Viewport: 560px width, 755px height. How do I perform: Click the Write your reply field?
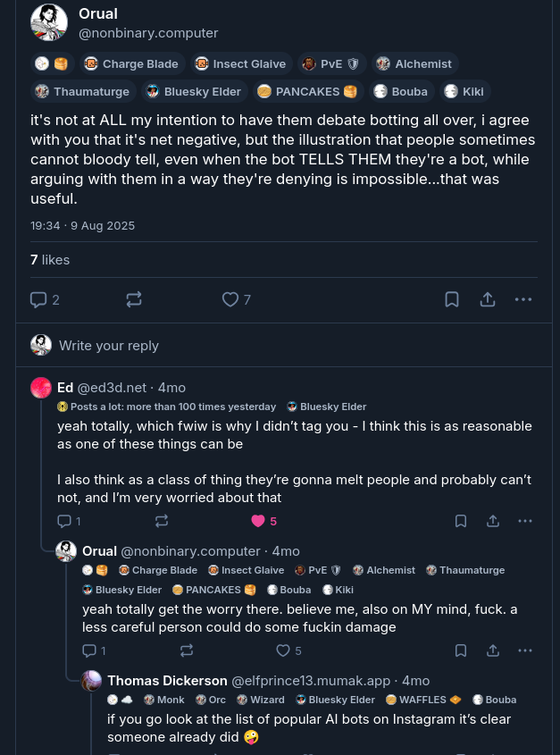tap(107, 345)
